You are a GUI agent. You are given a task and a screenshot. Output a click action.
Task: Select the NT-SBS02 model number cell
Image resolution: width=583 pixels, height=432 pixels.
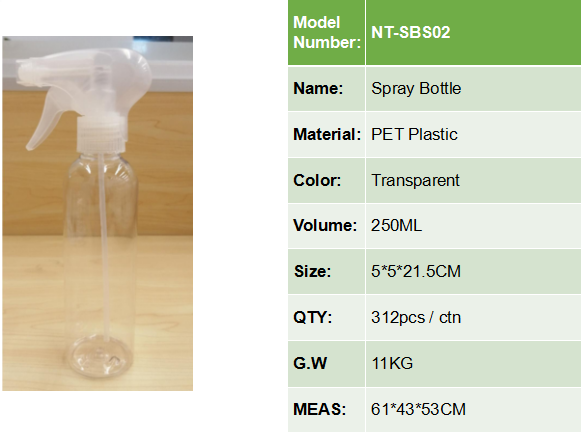pos(473,32)
